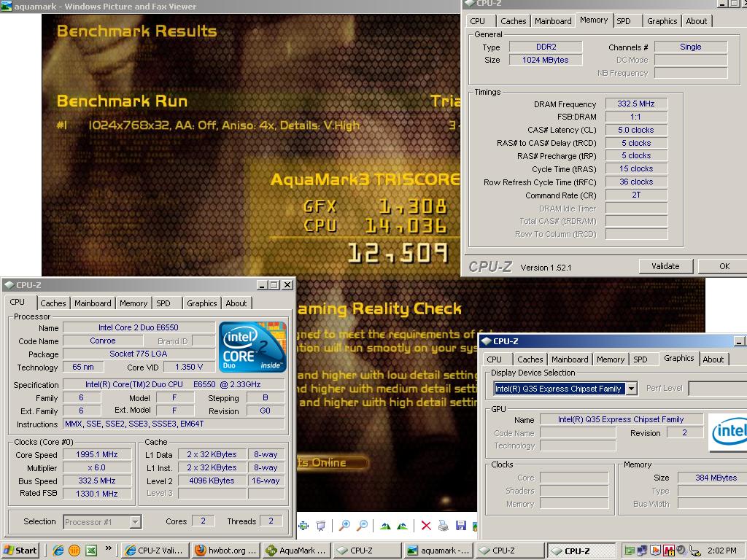Screen dimensions: 747x560
Task: Zoom out with the magnifier minus icon
Action: click(362, 526)
